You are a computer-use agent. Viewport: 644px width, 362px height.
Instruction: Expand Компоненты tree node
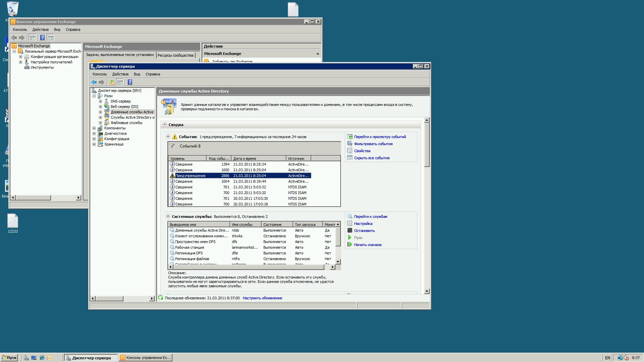point(94,128)
